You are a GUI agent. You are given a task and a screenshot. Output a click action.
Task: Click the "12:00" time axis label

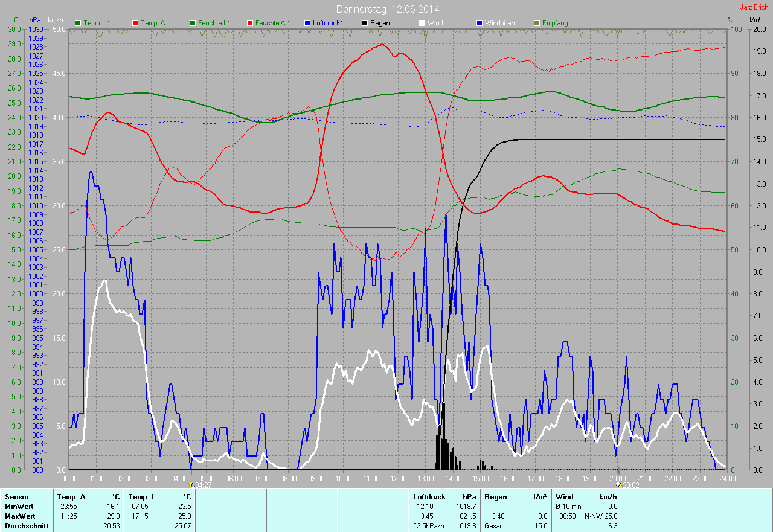pyautogui.click(x=398, y=478)
